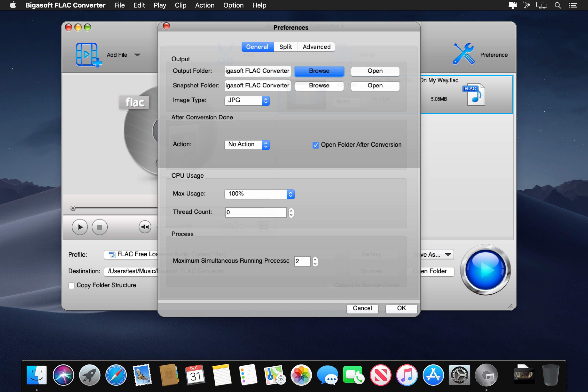This screenshot has width=588, height=392.
Task: Mute the preview volume speaker icon
Action: coord(145,227)
